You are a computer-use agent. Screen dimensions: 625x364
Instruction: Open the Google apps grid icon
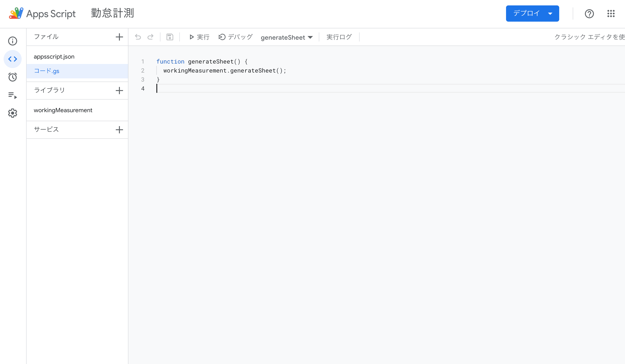point(611,14)
